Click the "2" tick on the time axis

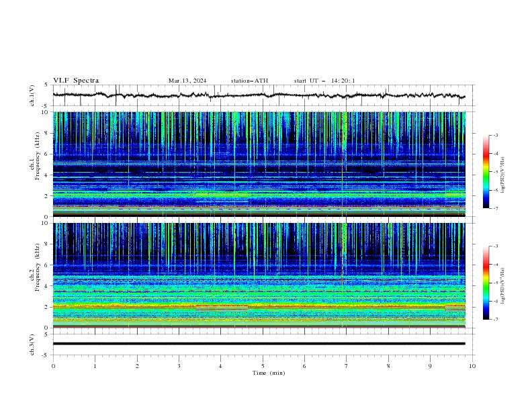coord(137,366)
